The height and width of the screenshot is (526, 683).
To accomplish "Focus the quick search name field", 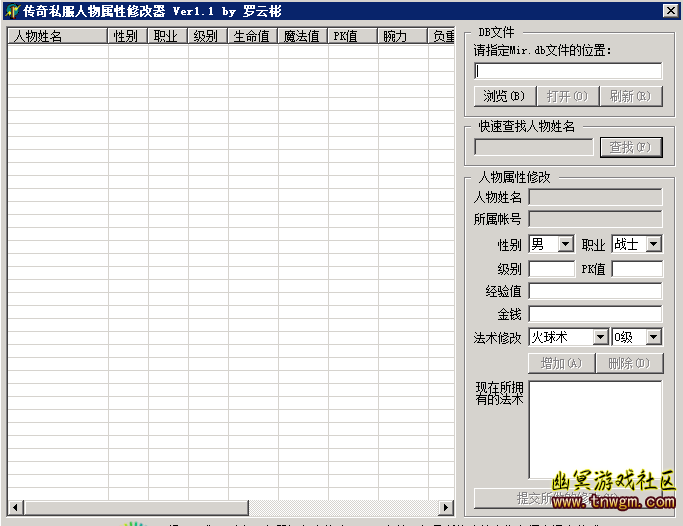I will coord(534,147).
